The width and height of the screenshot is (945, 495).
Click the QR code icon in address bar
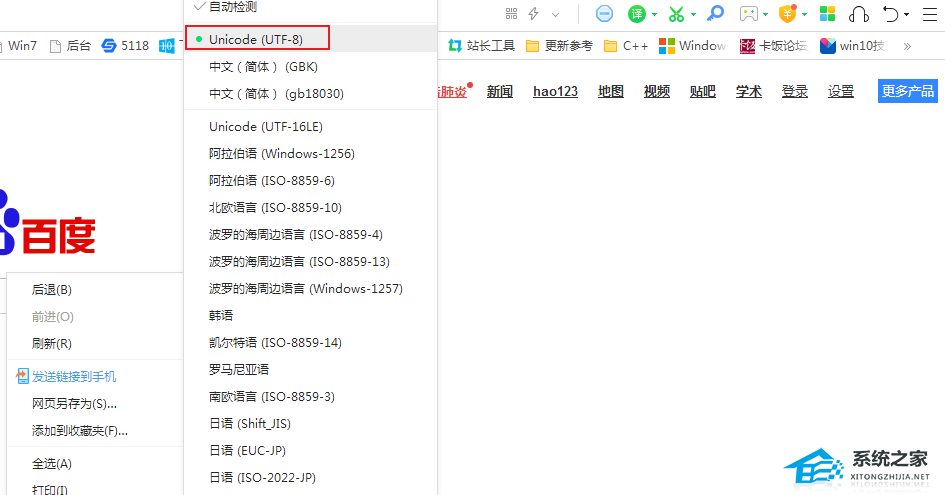[x=512, y=13]
